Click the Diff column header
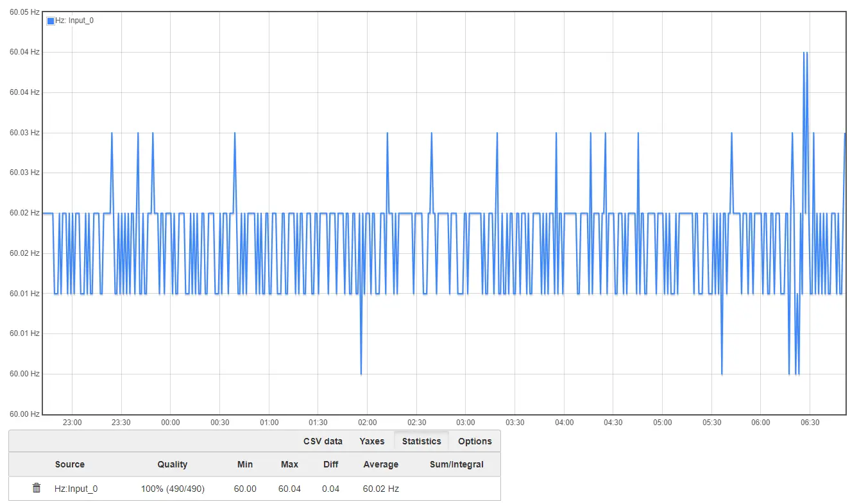 click(x=330, y=464)
